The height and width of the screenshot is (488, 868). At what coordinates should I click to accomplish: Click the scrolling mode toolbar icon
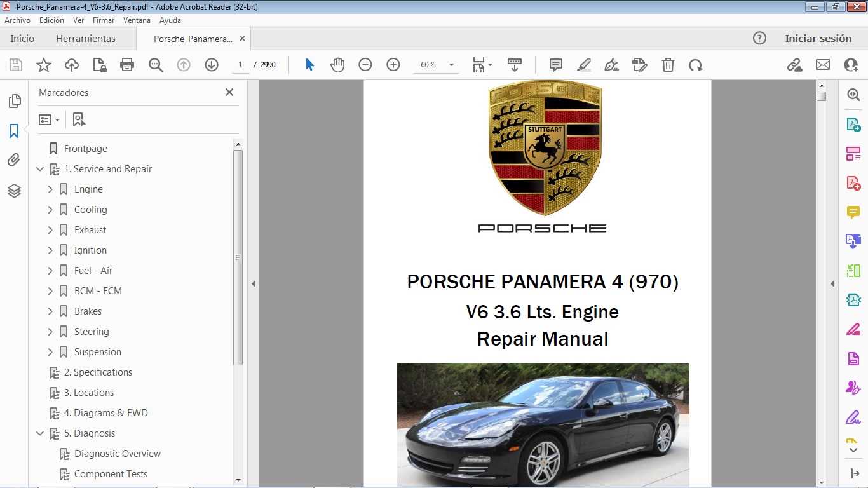(x=515, y=65)
